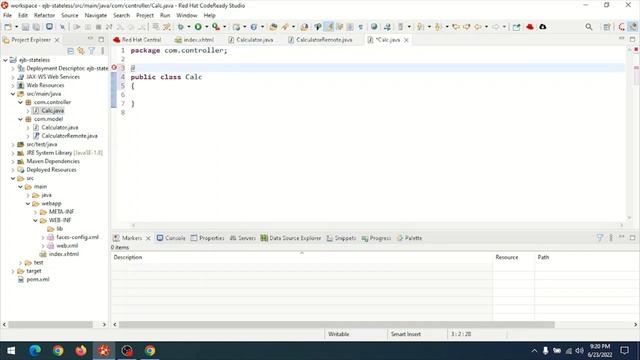Click the Markers view filter icon
Viewport: 640px width, 360px height.
[600, 238]
